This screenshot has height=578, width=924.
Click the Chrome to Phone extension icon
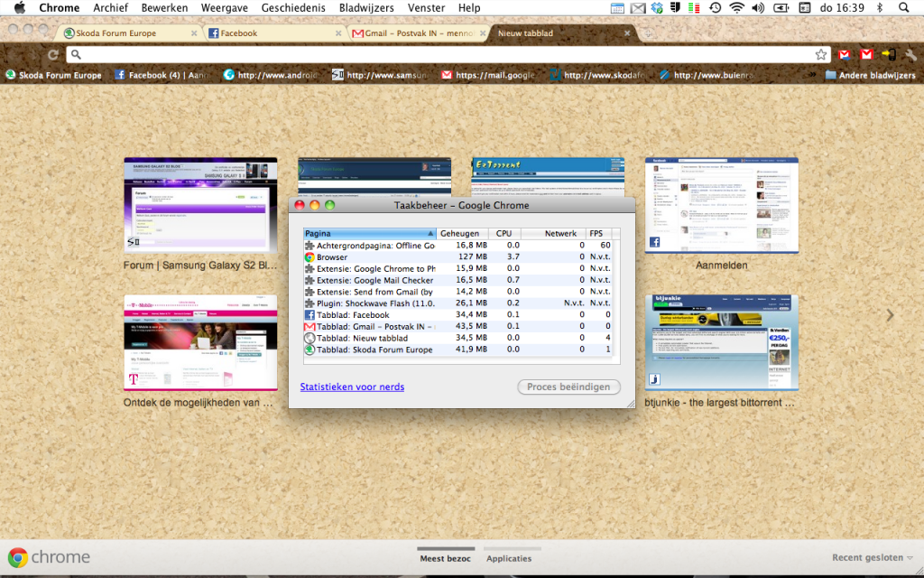click(889, 55)
